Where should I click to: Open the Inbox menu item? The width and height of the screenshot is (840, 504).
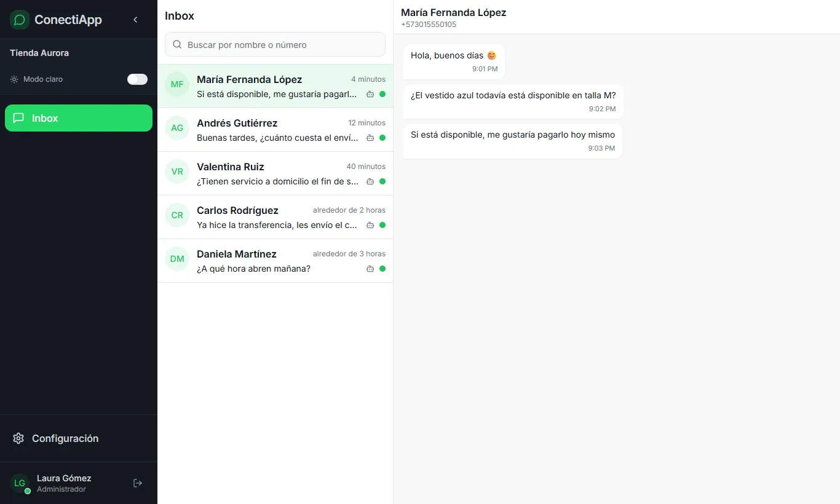79,118
